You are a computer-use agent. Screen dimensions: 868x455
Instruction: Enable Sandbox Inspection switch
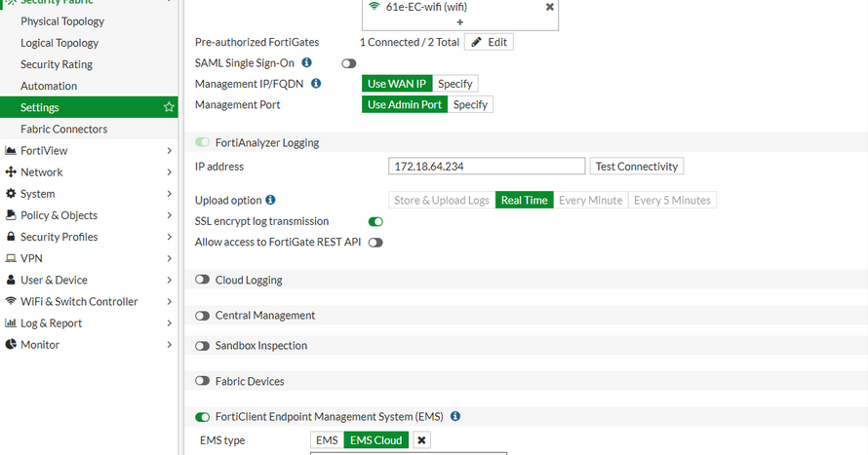(202, 346)
